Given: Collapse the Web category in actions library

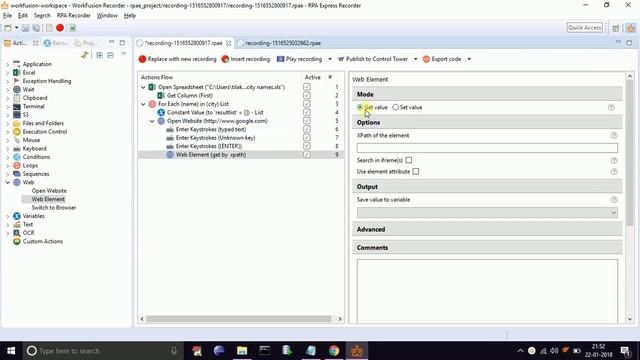Looking at the screenshot, I should (x=8, y=182).
